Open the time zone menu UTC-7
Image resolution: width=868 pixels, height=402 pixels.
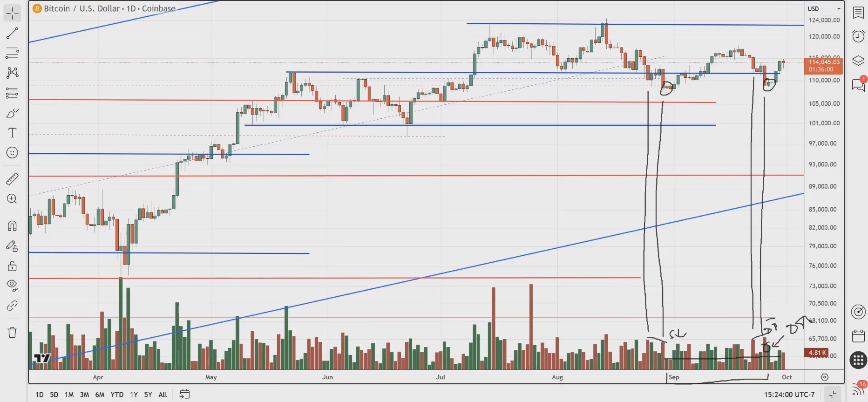pos(789,395)
